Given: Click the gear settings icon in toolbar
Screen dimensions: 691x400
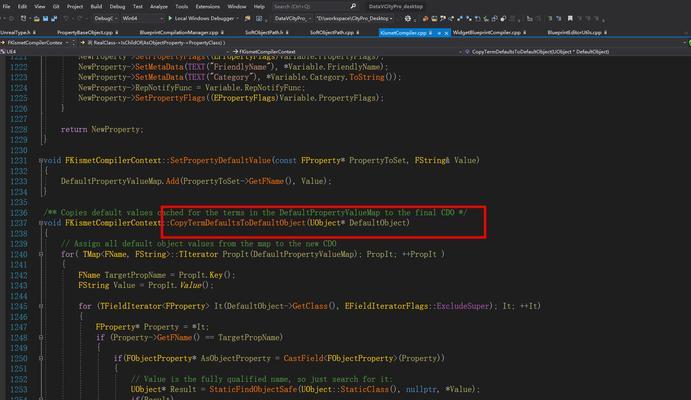Looking at the screenshot, I should coord(408,19).
